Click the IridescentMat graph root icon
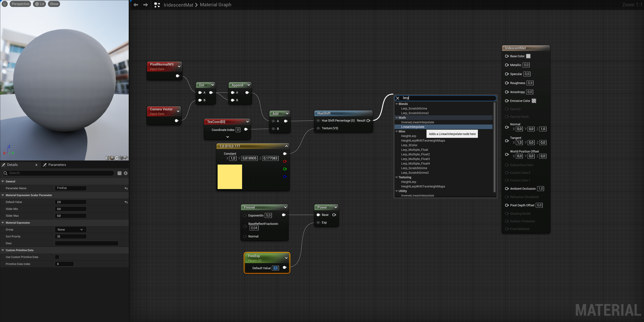 point(157,5)
